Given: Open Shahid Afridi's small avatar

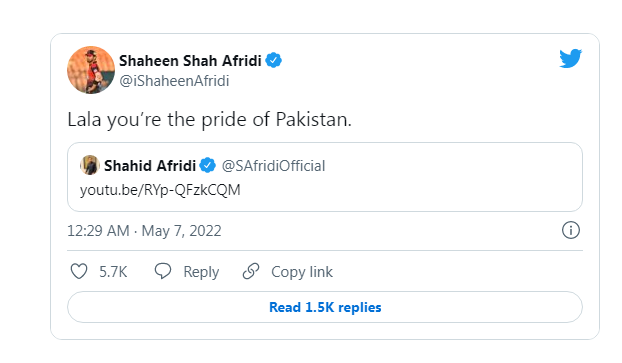Looking at the screenshot, I should click(x=90, y=165).
